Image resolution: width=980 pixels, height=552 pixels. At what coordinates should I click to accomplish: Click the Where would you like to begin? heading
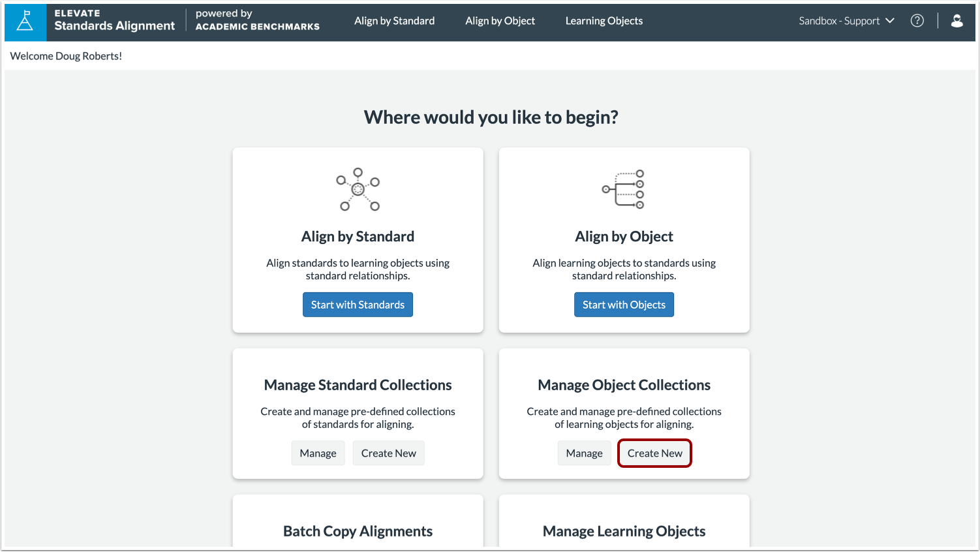(x=491, y=117)
